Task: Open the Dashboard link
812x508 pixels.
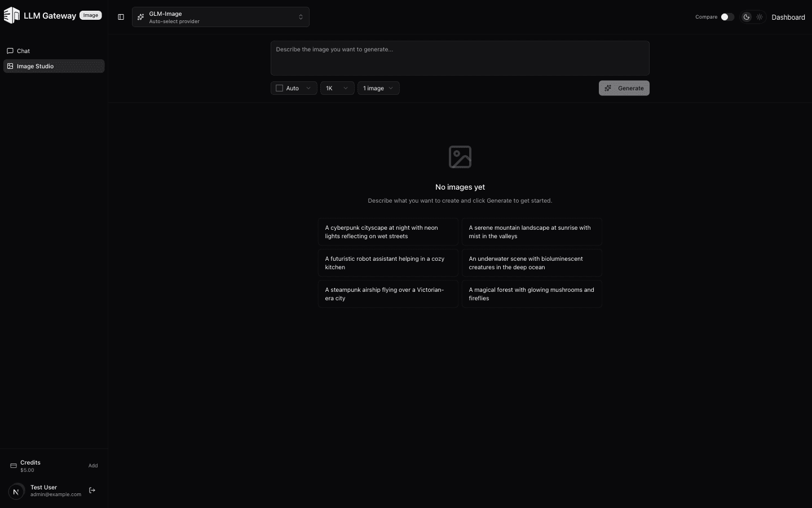Action: [788, 17]
